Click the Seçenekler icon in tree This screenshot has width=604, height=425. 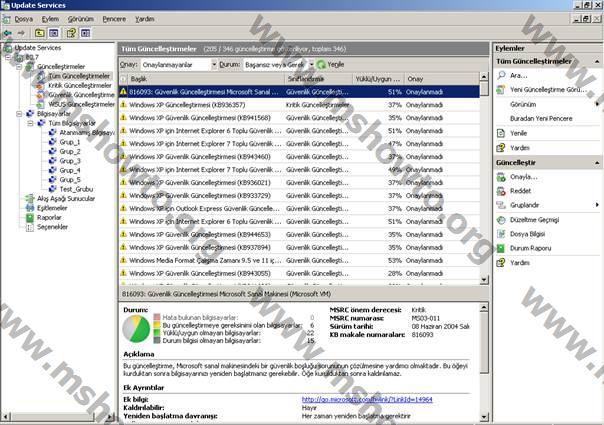point(30,227)
